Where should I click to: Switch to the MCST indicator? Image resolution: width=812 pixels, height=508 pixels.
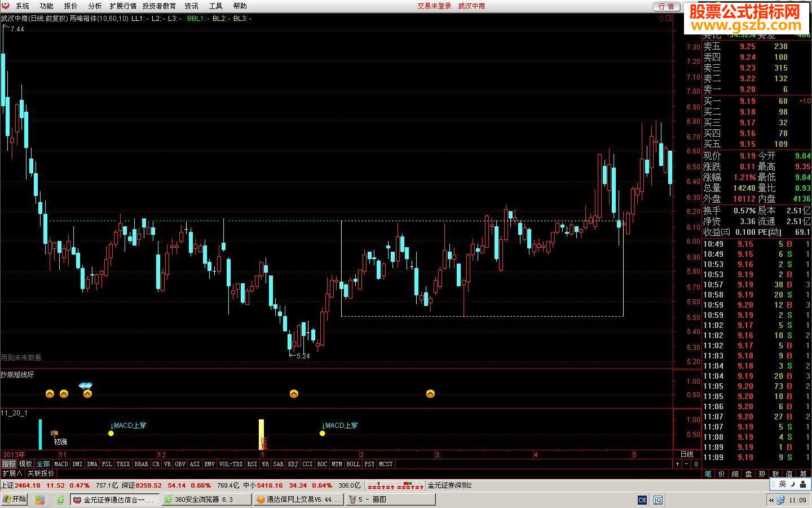click(x=386, y=464)
